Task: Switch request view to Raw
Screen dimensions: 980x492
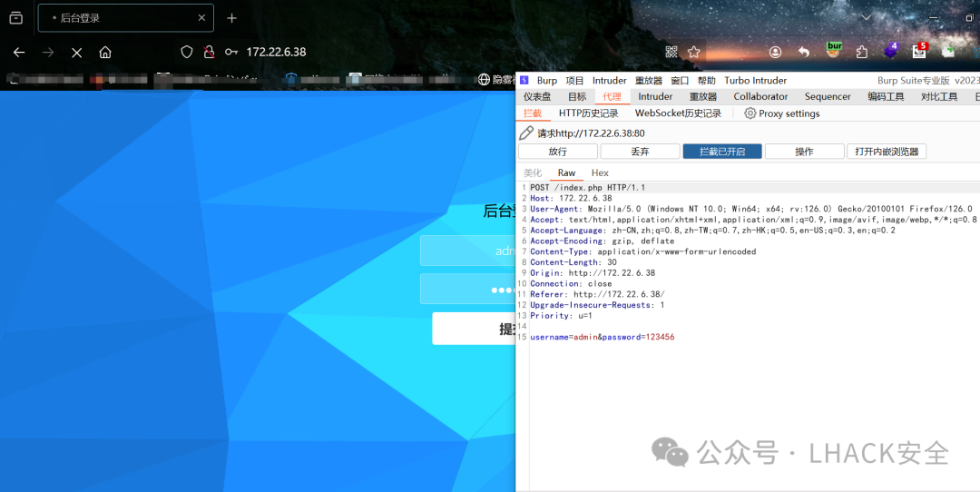Action: 567,173
